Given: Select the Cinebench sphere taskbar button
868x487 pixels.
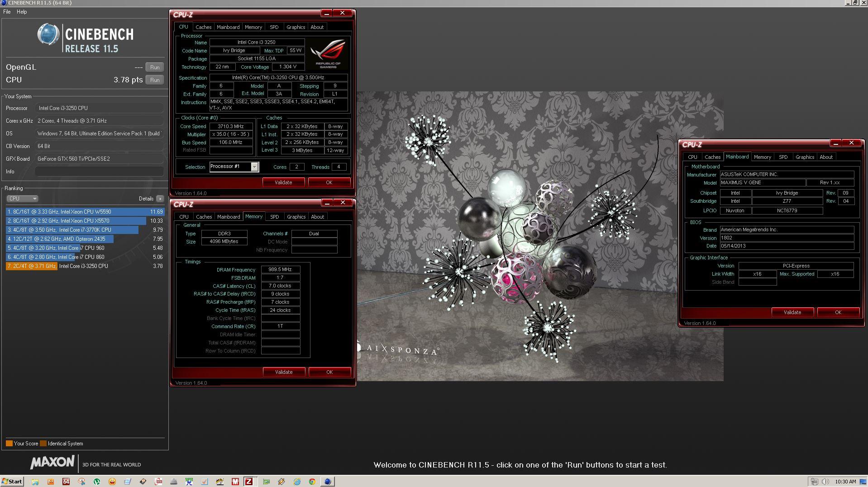Looking at the screenshot, I should (x=327, y=482).
